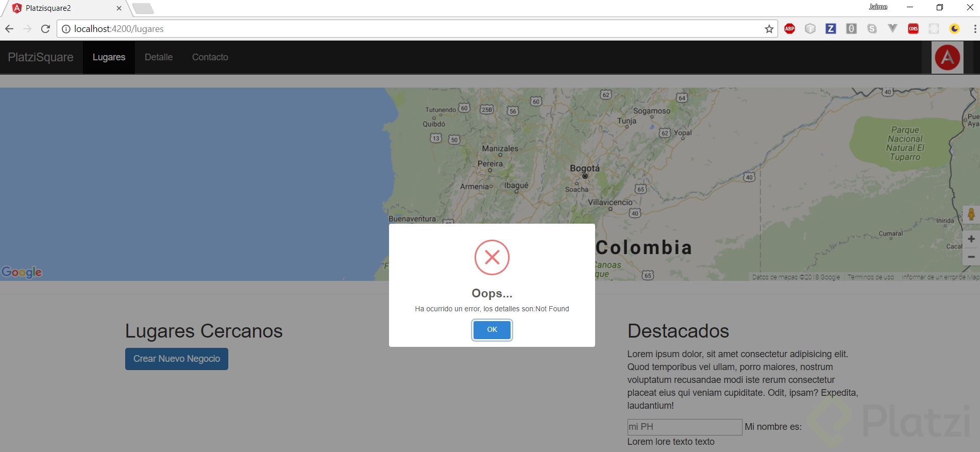980x452 pixels.
Task: Click the gray cube extension icon
Action: click(810, 29)
